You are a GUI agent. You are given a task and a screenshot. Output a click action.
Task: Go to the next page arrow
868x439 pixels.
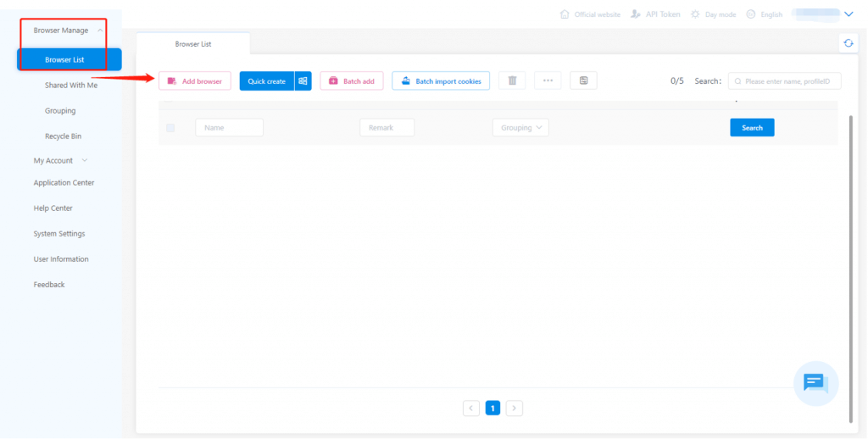click(515, 408)
